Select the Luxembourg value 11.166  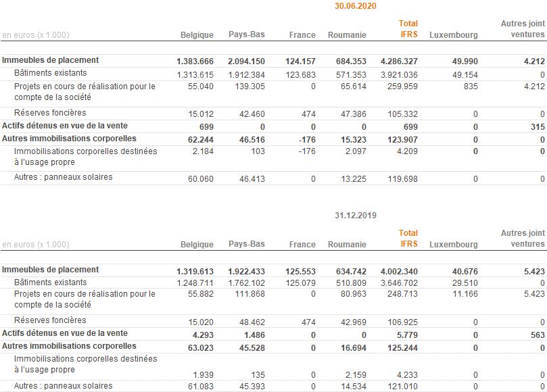click(465, 294)
